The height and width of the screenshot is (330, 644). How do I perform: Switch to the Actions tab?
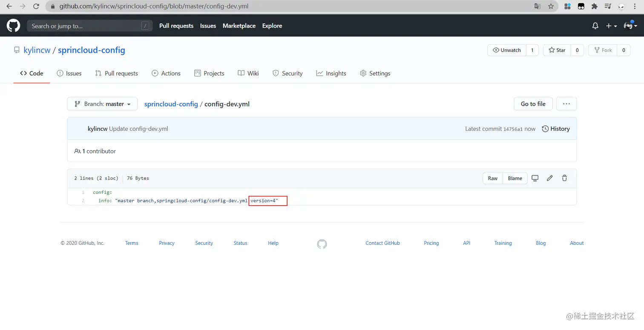click(x=166, y=73)
